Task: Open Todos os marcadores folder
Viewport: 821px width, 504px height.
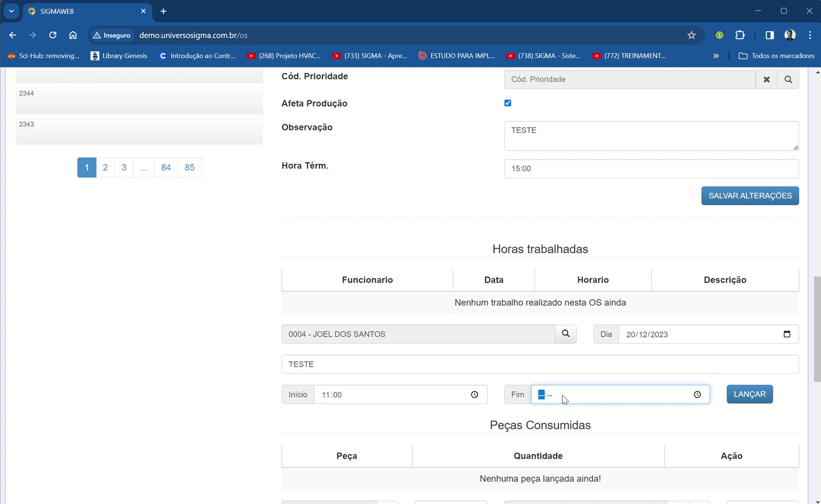Action: 777,56
